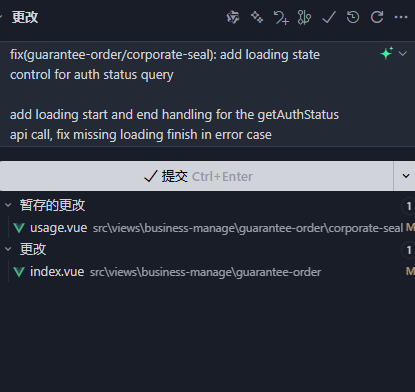Screen dimensions: 415x392
Task: Click the branch graph icon in header toolbar
Action: click(x=304, y=18)
